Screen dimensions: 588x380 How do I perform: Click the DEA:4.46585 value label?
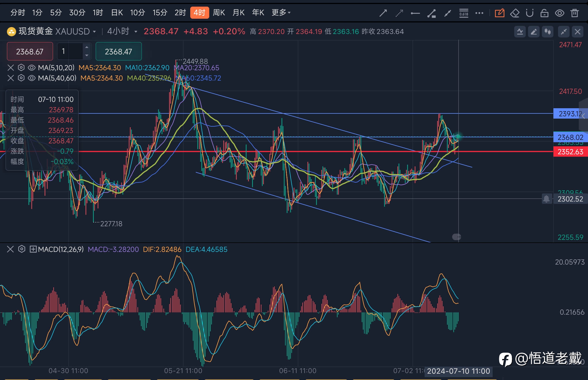pos(206,249)
